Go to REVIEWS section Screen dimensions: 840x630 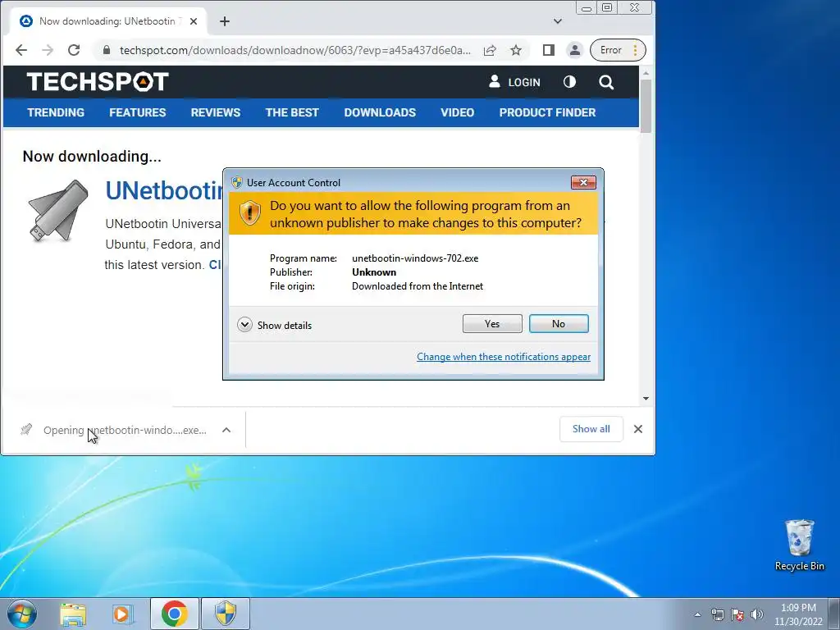216,112
